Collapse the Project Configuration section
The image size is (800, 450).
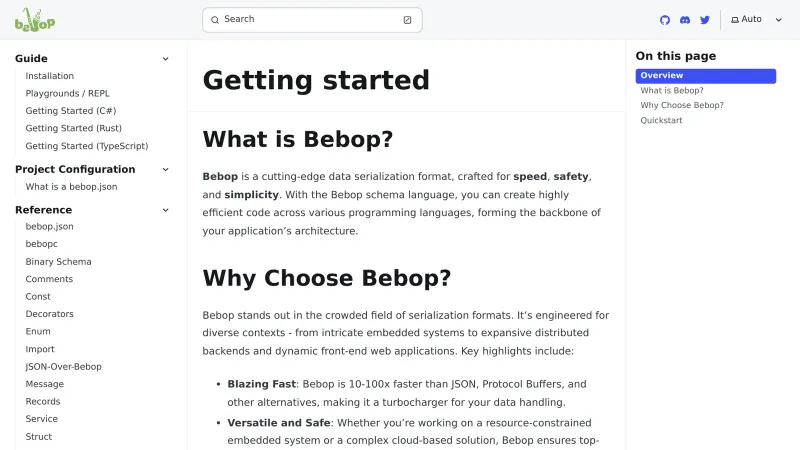[x=165, y=170]
